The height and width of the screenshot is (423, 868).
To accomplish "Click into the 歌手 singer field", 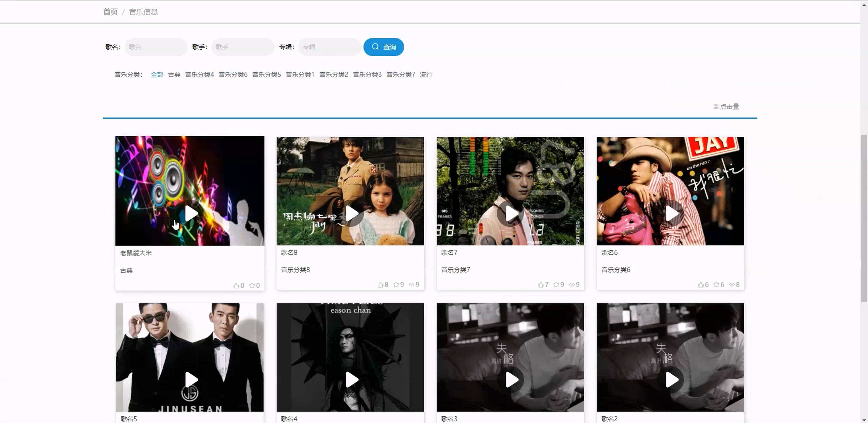I will pyautogui.click(x=243, y=47).
